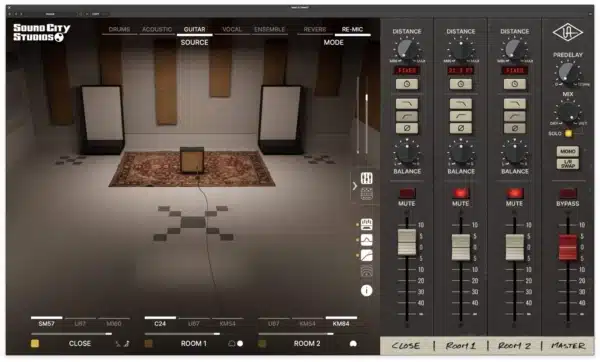
Task: Click the guitar amp on the rug
Action: pyautogui.click(x=192, y=159)
